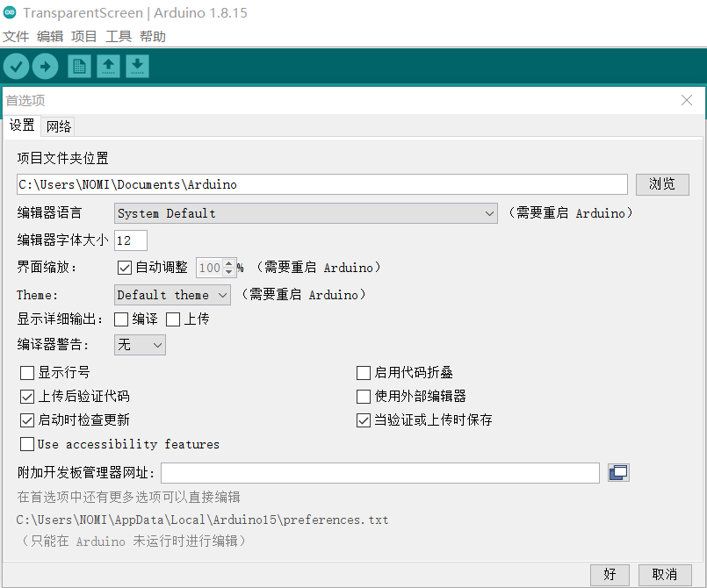Screen dimensions: 707x588
Task: Enable 使用外部编辑器 external editor
Action: pos(364,397)
